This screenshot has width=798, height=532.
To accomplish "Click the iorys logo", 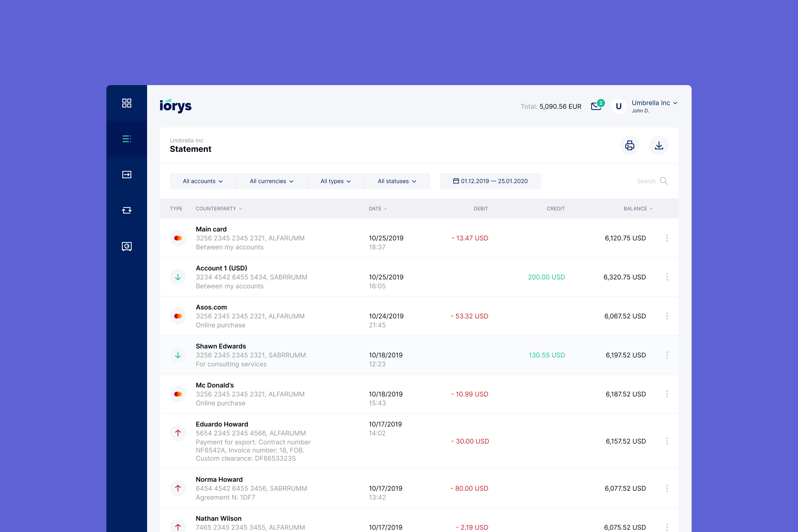I will pos(176,105).
